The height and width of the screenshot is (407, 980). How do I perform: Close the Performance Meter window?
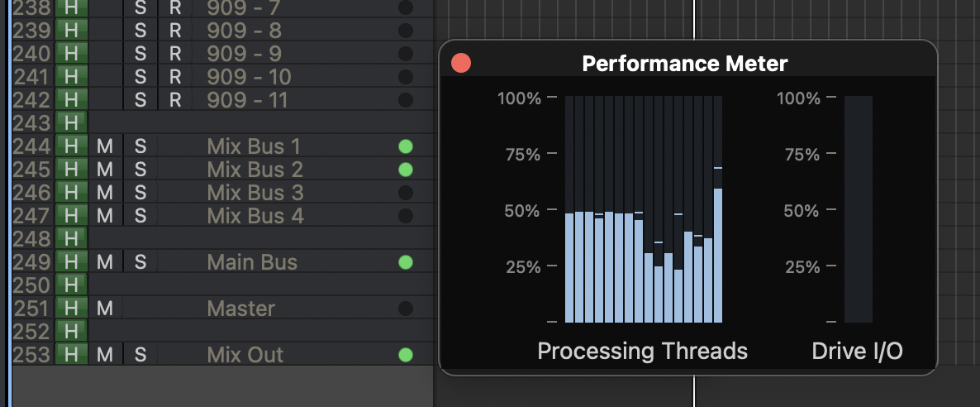[x=461, y=63]
